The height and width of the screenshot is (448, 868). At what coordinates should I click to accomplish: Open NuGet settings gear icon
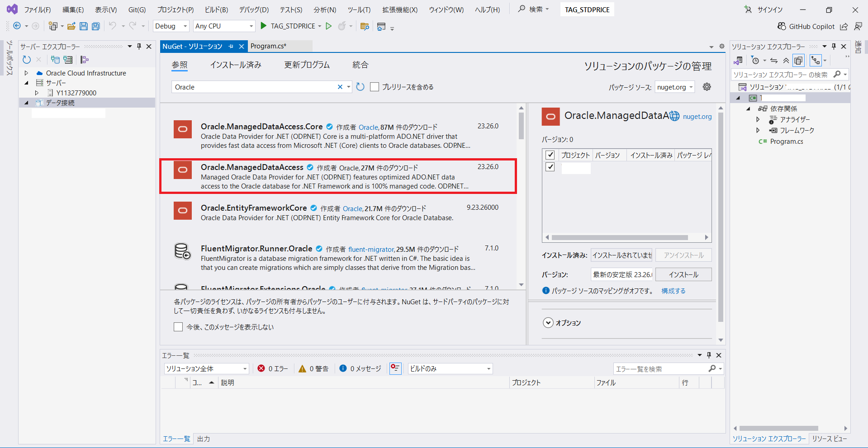click(707, 87)
